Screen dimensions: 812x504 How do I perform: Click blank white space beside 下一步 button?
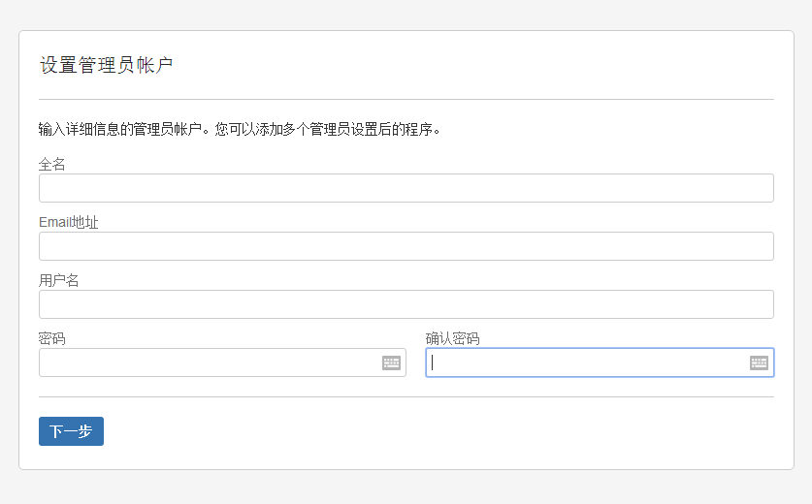(x=414, y=432)
